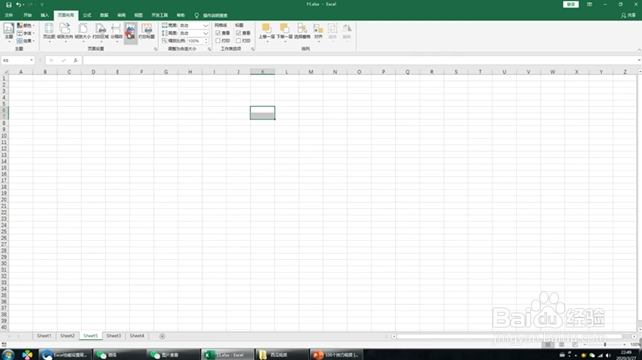Click column K header

tap(262, 72)
